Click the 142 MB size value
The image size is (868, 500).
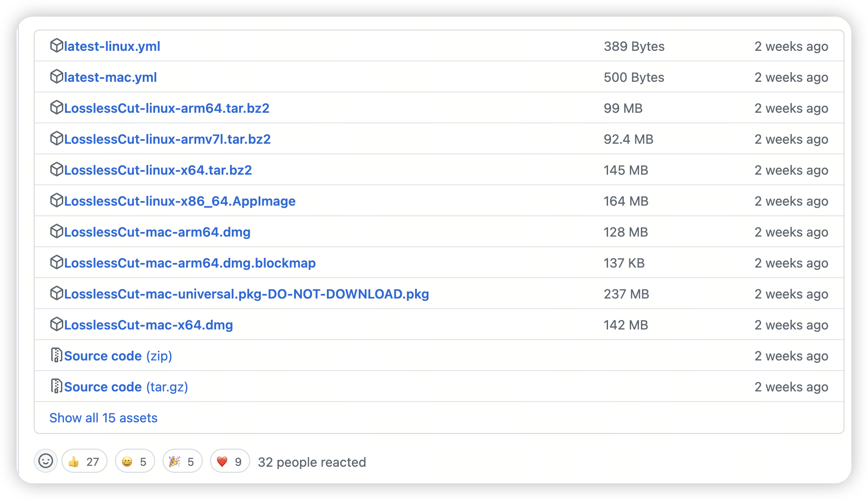tap(626, 325)
